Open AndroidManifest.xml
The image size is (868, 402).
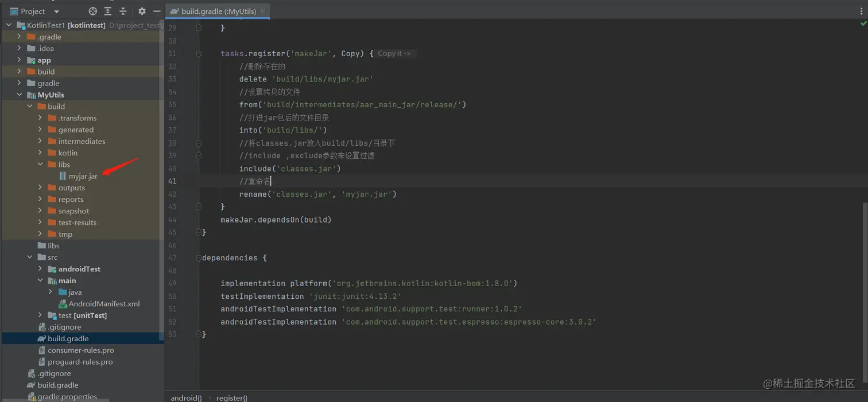[104, 304]
